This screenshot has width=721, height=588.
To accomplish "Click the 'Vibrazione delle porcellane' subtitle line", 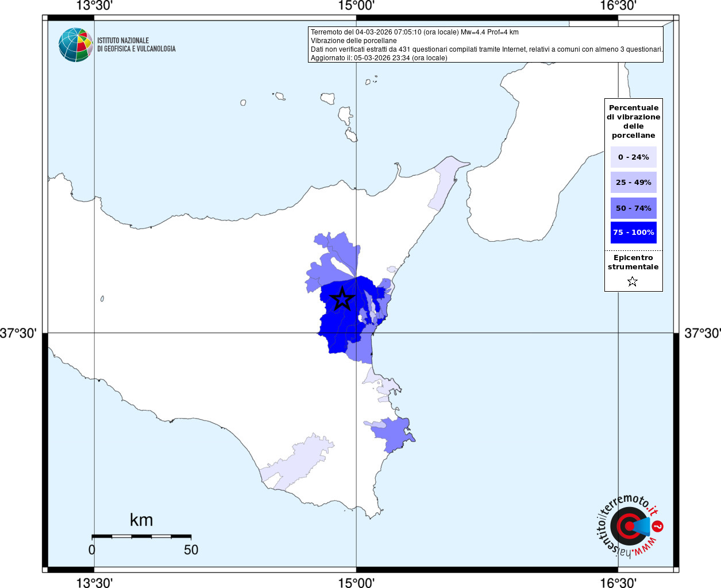I will coord(354,41).
